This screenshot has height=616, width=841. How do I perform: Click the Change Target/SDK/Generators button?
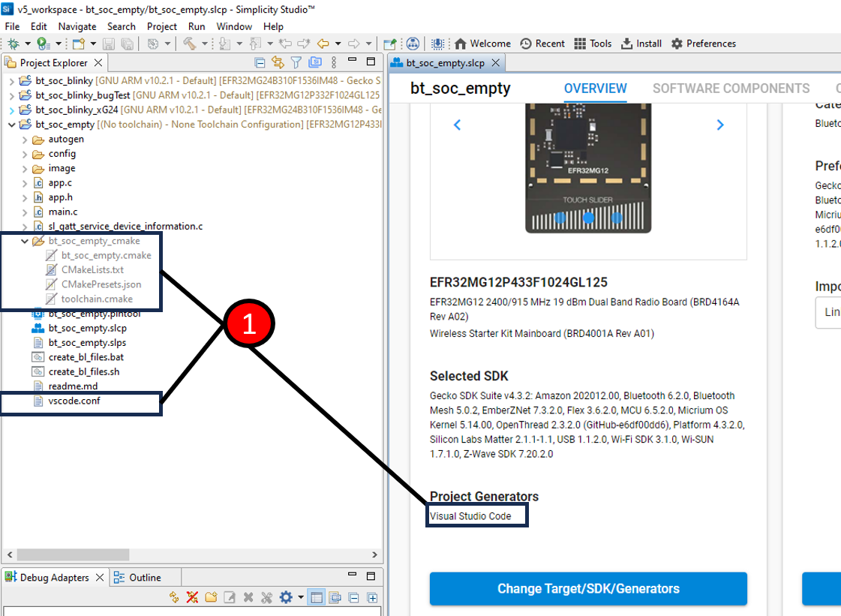coord(588,589)
